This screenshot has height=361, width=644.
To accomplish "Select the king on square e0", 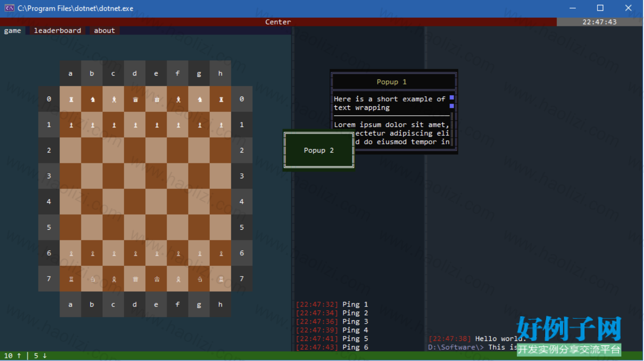I will pyautogui.click(x=157, y=100).
